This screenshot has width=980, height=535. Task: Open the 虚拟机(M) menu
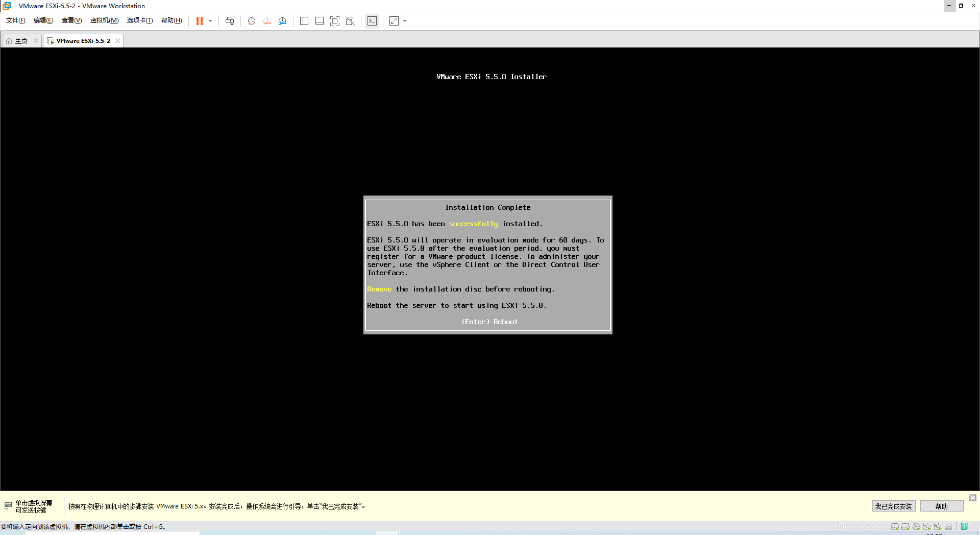pos(104,20)
